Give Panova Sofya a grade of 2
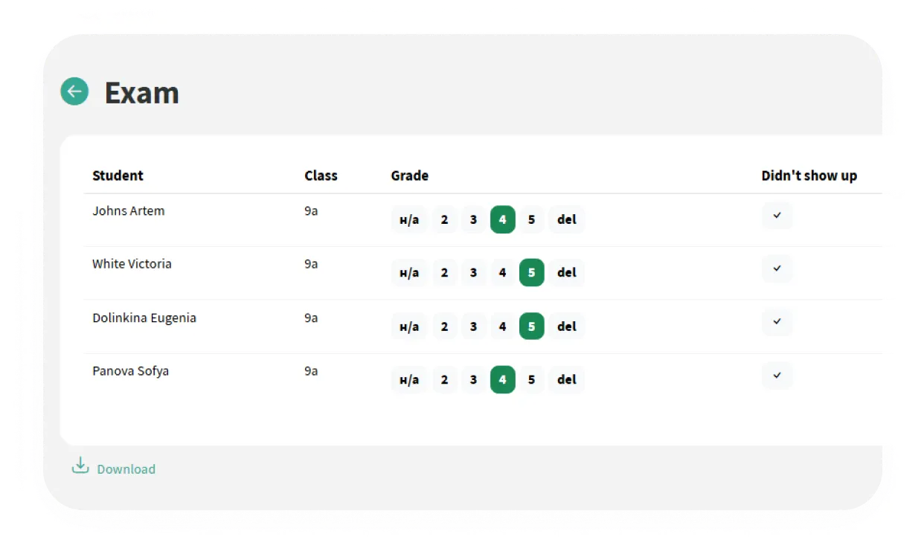Screen dimensions: 924x560 (444, 380)
